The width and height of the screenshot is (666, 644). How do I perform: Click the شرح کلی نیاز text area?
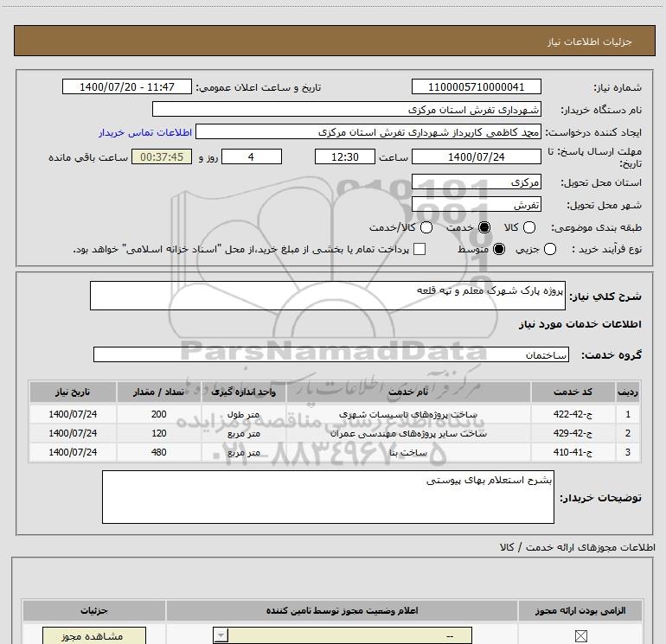(328, 296)
